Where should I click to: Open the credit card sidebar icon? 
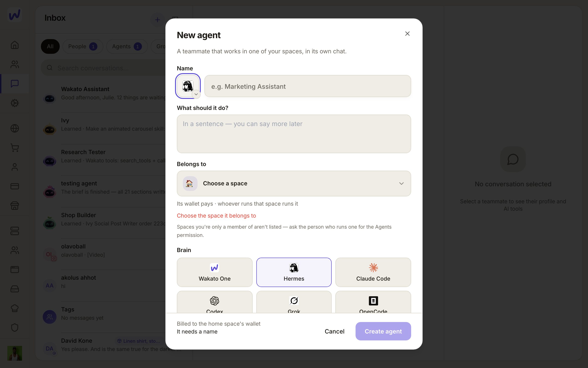14,187
